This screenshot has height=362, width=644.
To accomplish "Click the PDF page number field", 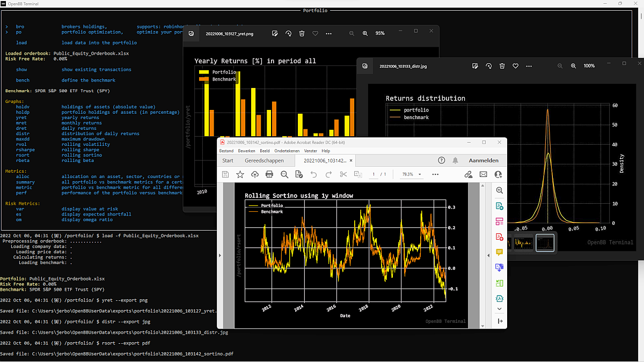I will 374,174.
